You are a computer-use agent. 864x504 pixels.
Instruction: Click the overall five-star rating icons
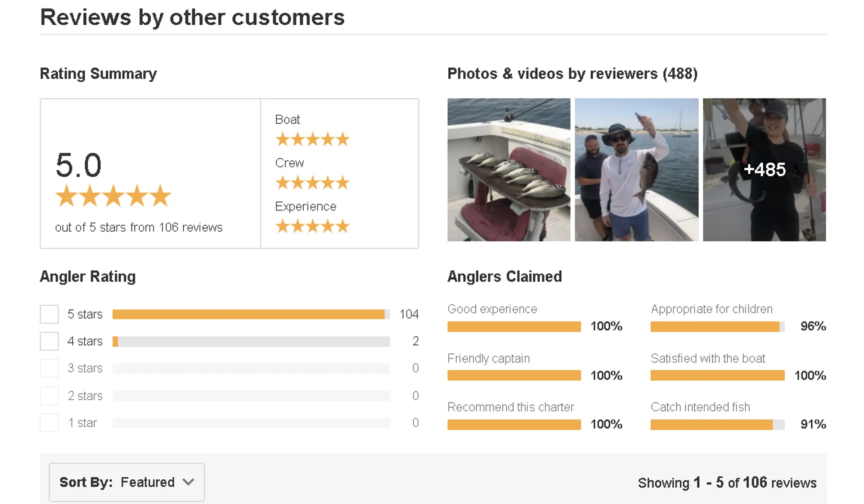pos(113,196)
